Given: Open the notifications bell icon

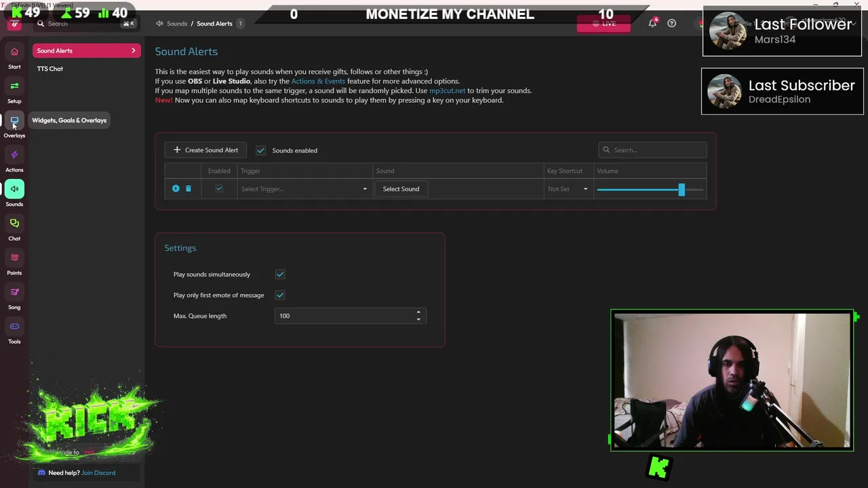Looking at the screenshot, I should (652, 23).
